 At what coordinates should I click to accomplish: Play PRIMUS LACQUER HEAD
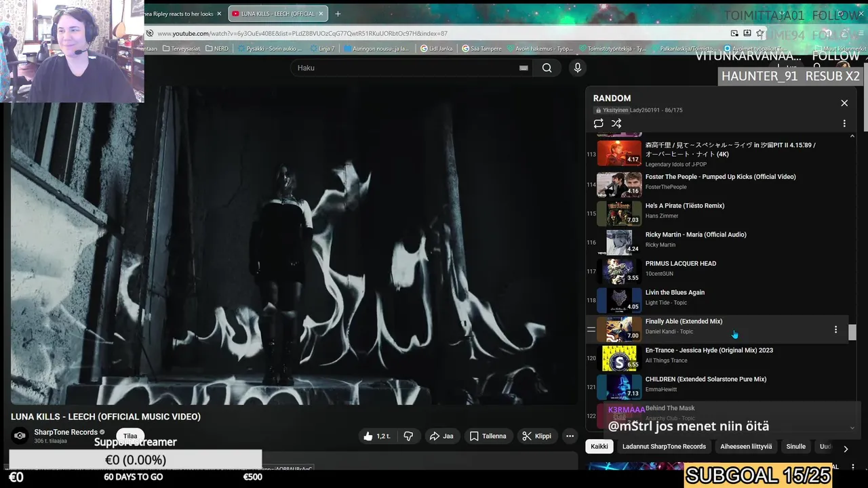click(x=681, y=264)
